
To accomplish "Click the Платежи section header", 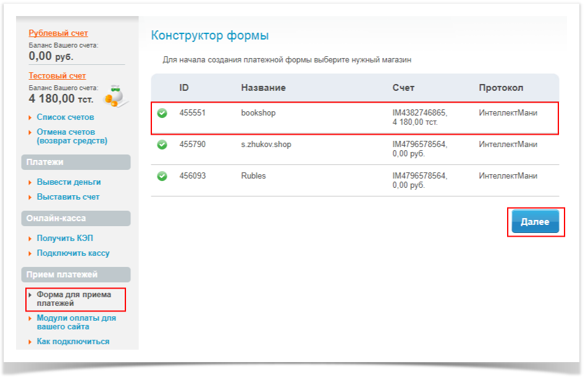I will click(76, 162).
